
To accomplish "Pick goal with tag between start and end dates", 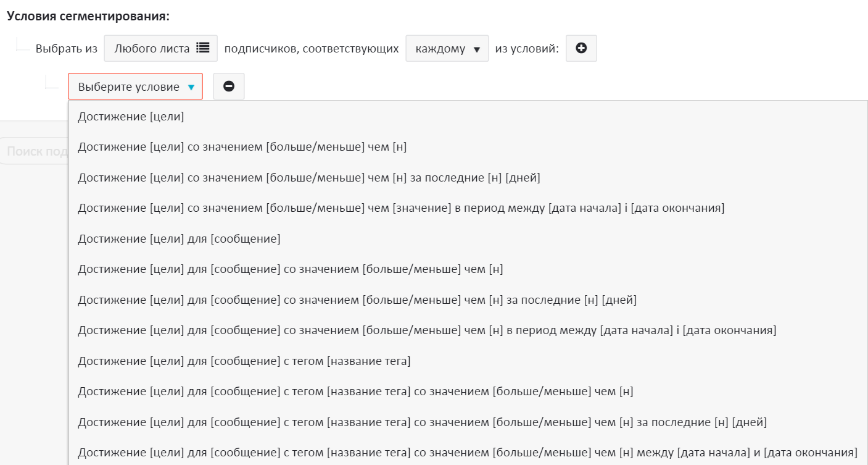I will [x=467, y=452].
